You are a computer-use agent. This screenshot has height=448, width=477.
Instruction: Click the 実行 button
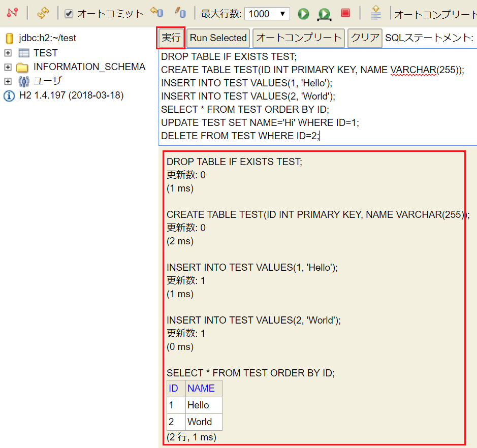coord(171,38)
